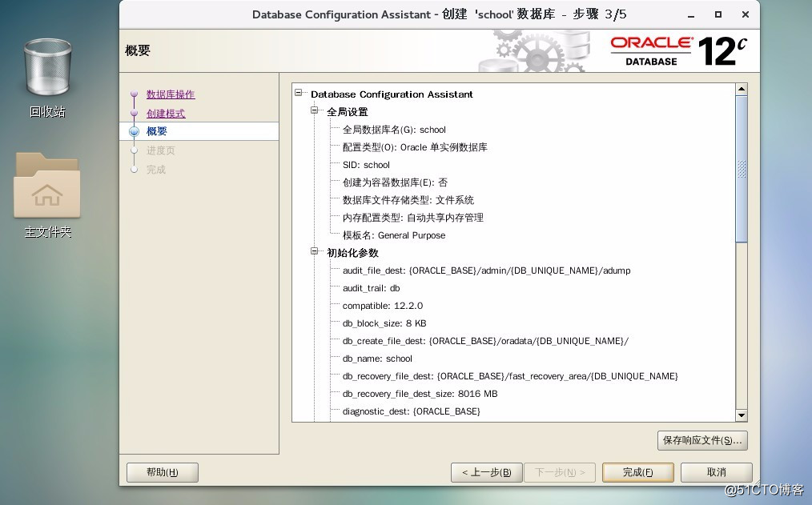
Task: Click the 全局设置 section label
Action: click(347, 112)
